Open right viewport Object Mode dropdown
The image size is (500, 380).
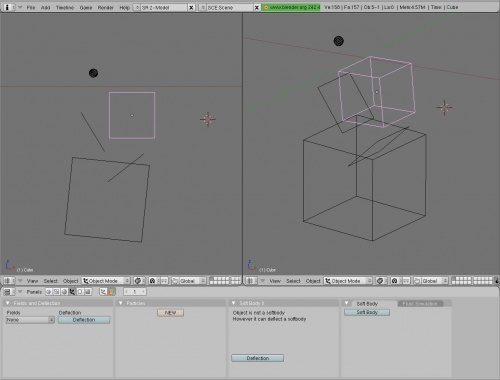pyautogui.click(x=348, y=281)
